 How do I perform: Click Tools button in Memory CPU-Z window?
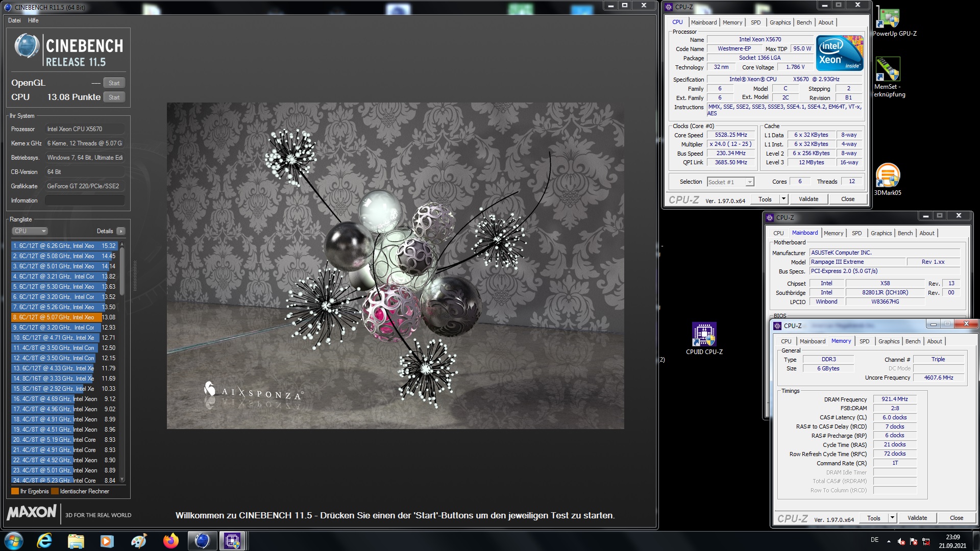pyautogui.click(x=874, y=518)
